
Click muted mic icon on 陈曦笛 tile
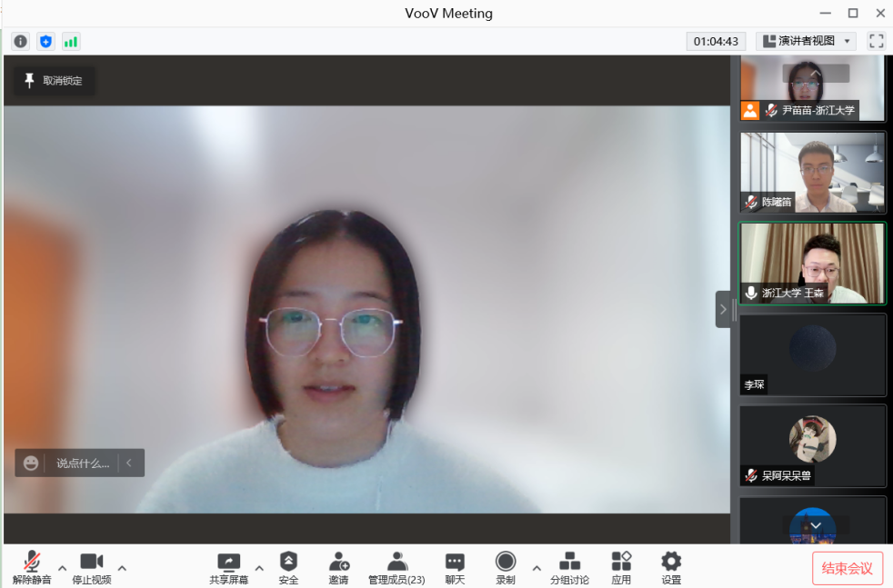tap(751, 202)
